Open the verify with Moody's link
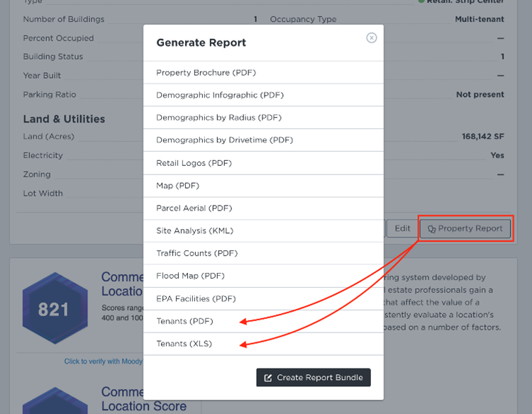This screenshot has height=414, width=532. tap(104, 362)
